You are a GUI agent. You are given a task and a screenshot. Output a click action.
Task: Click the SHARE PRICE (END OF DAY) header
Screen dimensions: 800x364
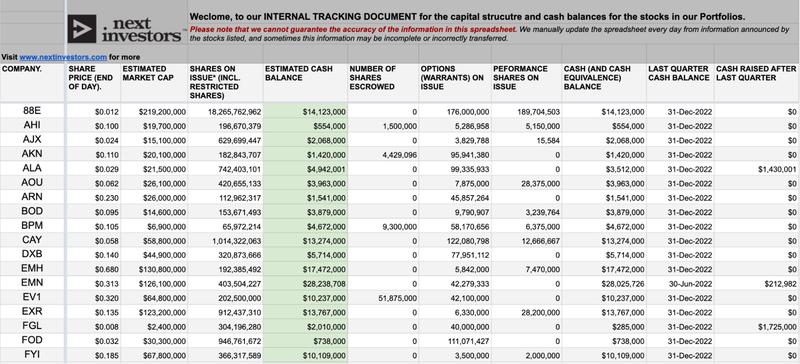click(x=93, y=83)
